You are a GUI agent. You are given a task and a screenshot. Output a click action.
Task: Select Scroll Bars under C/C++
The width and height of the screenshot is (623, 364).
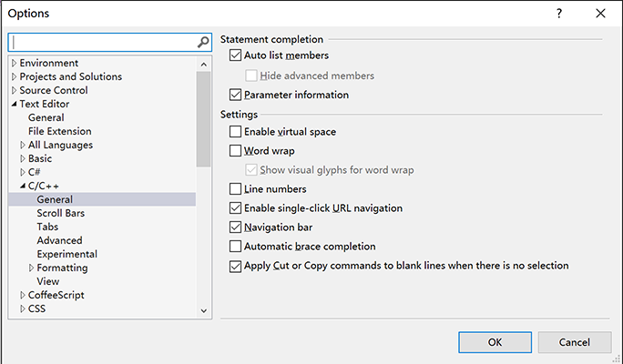61,213
